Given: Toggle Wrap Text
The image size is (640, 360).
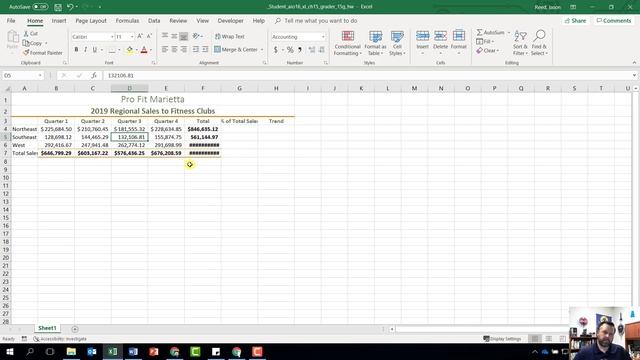Looking at the screenshot, I should [230, 36].
